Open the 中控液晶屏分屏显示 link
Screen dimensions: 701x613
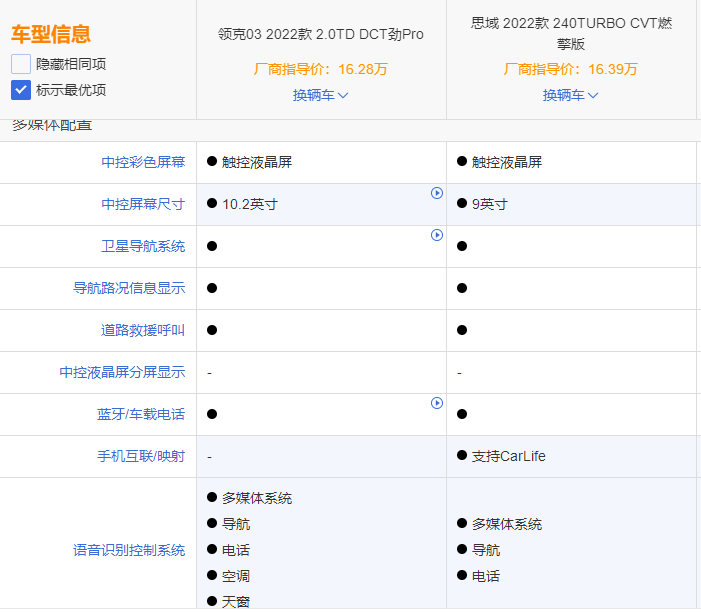[x=122, y=372]
